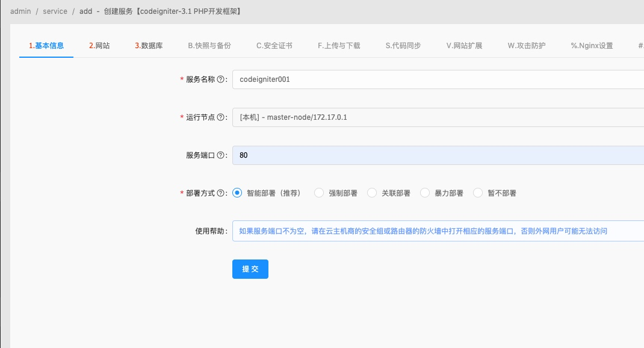Select 智能部署（推荐）radio option

click(237, 193)
